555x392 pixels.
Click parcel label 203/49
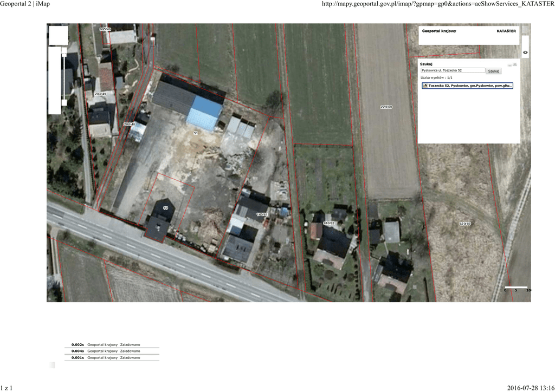coord(100,94)
